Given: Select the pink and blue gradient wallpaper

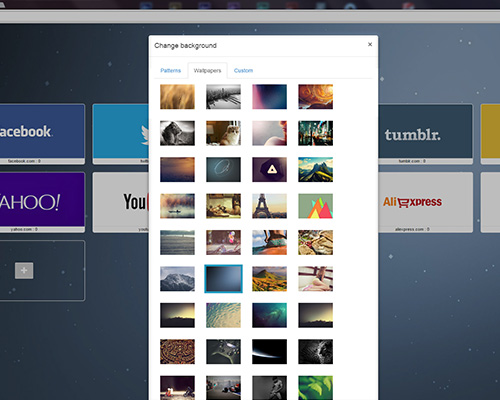Looking at the screenshot, I should [269, 97].
